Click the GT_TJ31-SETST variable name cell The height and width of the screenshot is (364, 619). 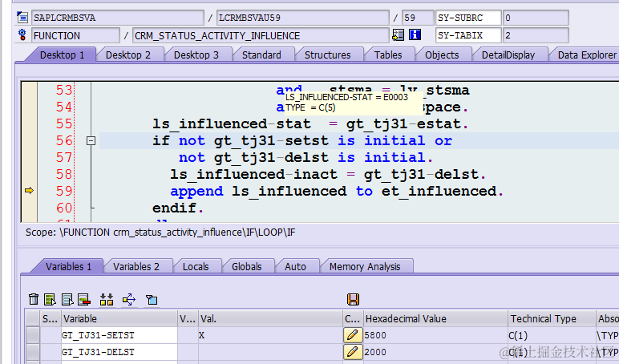coord(119,335)
